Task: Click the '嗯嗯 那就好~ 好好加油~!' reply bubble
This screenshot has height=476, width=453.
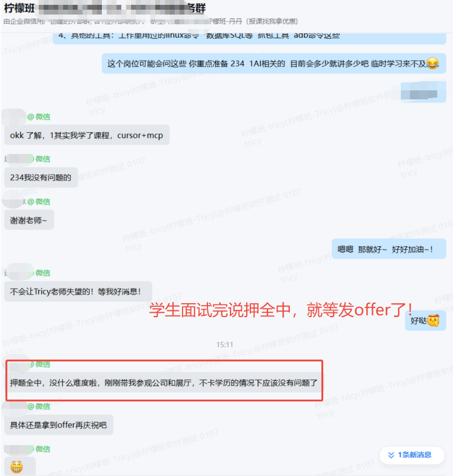Action: tap(389, 249)
